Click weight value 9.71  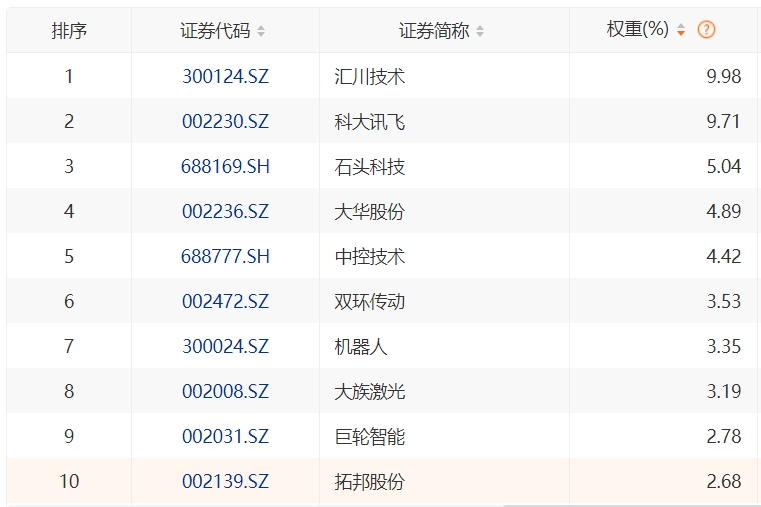tap(724, 121)
